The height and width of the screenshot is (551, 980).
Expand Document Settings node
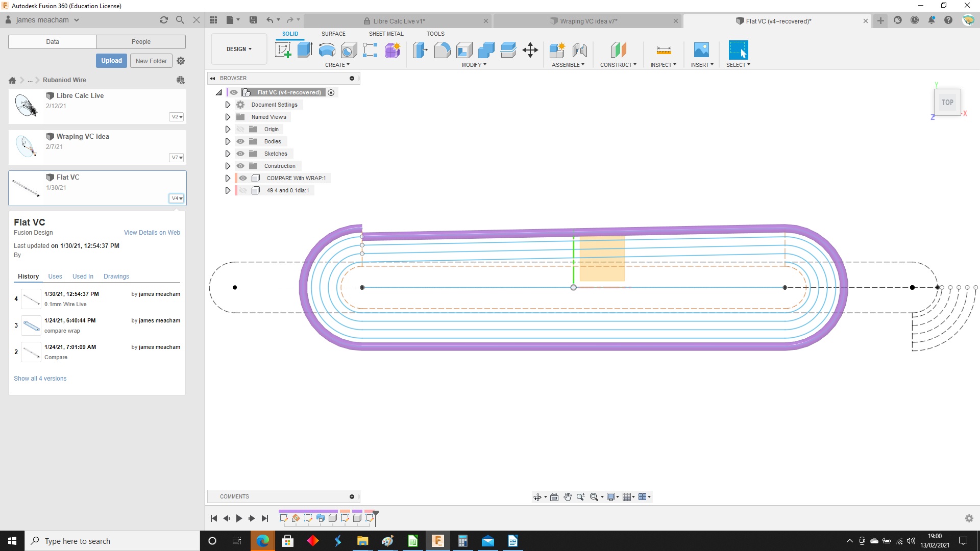228,105
